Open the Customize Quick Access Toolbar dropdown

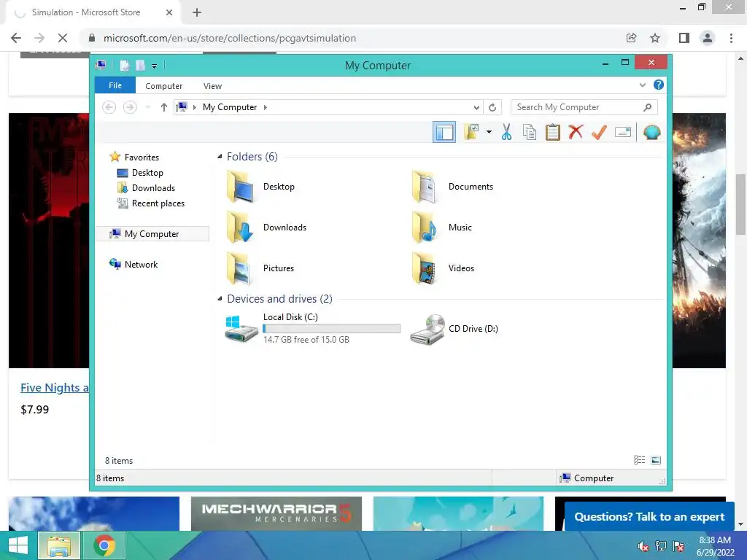coord(155,66)
